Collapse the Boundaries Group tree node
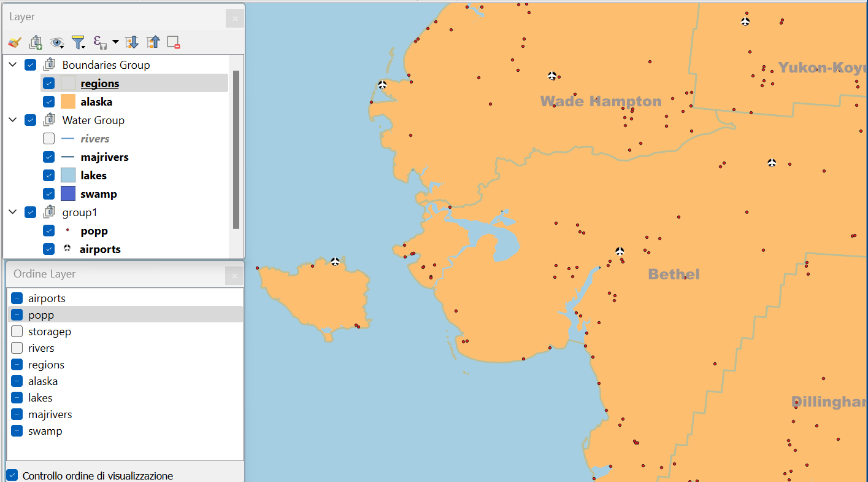This screenshot has height=482, width=868. click(x=13, y=64)
